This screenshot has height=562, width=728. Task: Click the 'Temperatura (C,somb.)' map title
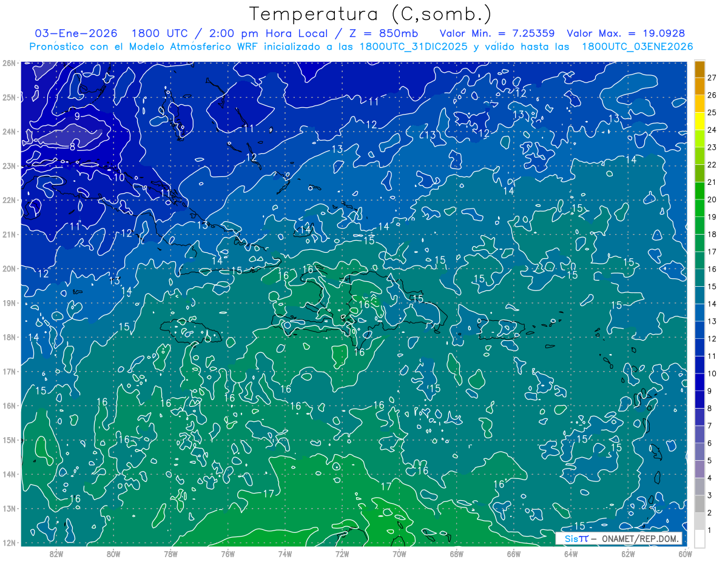click(x=371, y=14)
